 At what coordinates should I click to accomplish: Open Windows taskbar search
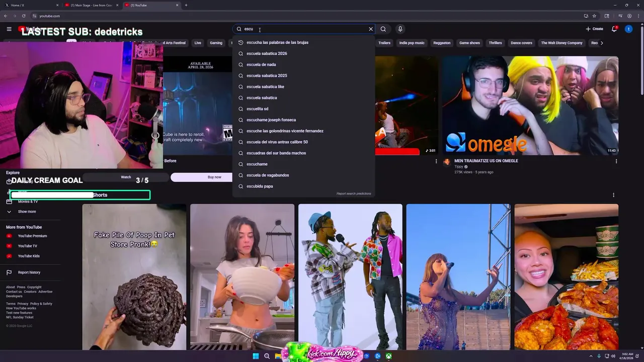coord(267,356)
